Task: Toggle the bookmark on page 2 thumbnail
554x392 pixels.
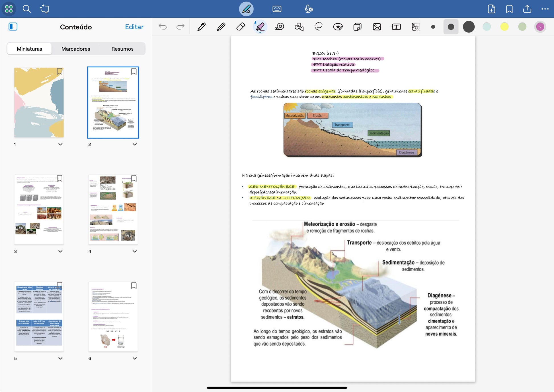Action: point(134,71)
